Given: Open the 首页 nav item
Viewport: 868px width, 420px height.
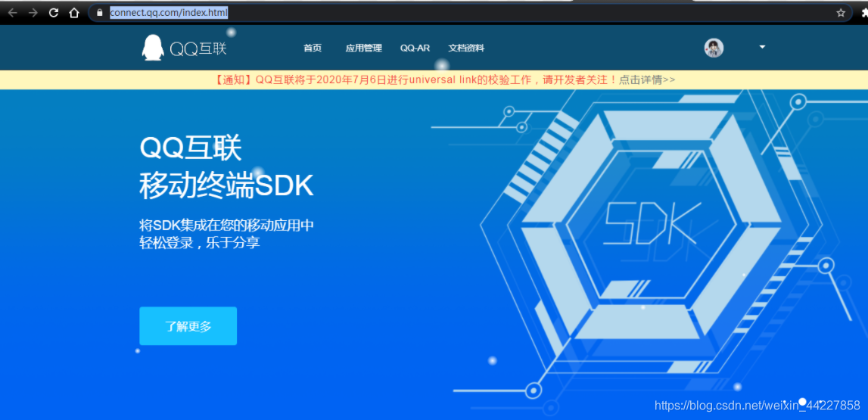Looking at the screenshot, I should (313, 48).
